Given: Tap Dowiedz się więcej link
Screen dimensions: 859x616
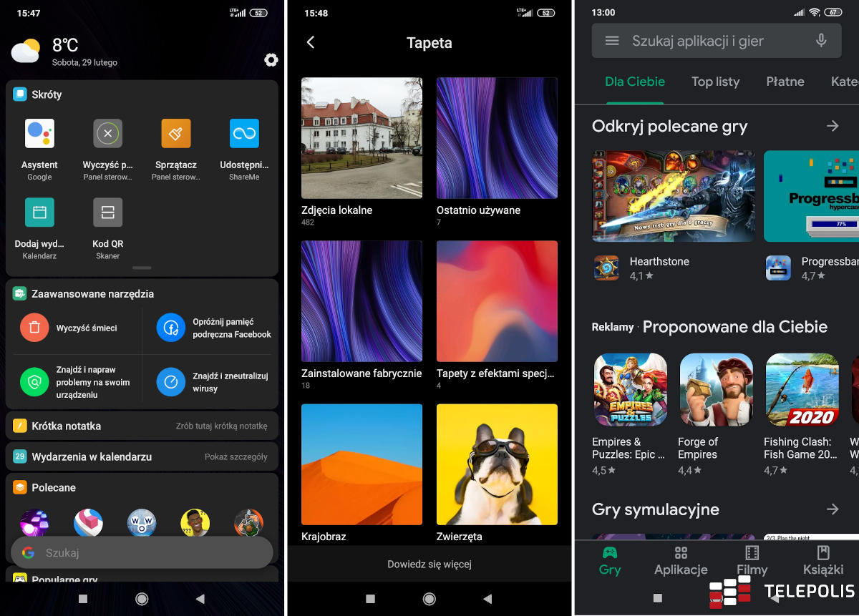Looking at the screenshot, I should point(429,564).
